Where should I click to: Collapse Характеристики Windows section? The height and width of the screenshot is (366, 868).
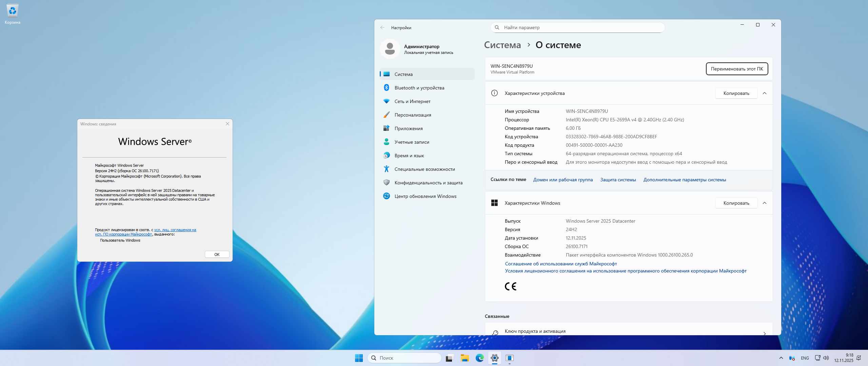click(765, 203)
